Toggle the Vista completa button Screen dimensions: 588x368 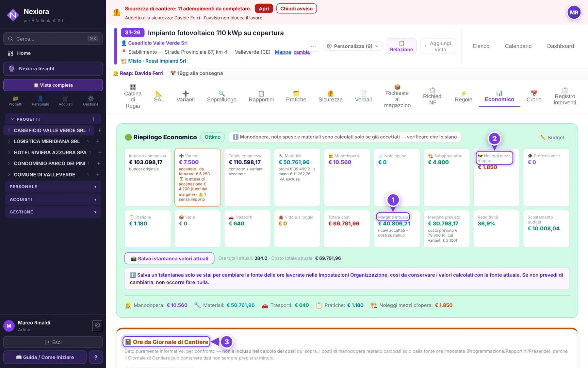tap(53, 85)
